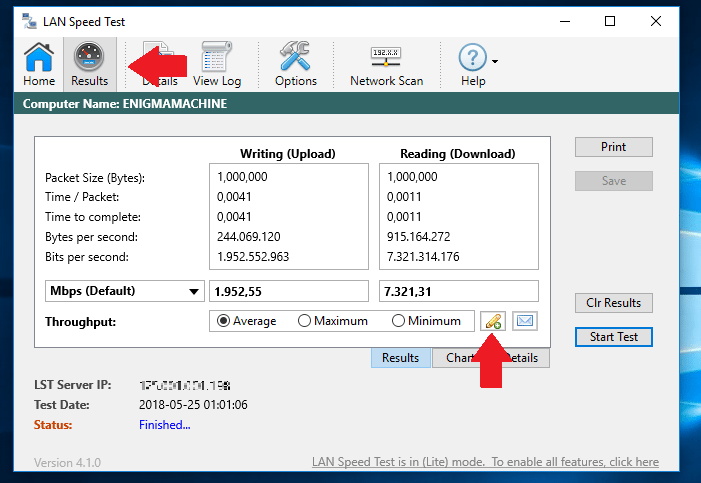The image size is (701, 483).
Task: Click the upload bits value 1.952.552.963
Action: tap(253, 257)
